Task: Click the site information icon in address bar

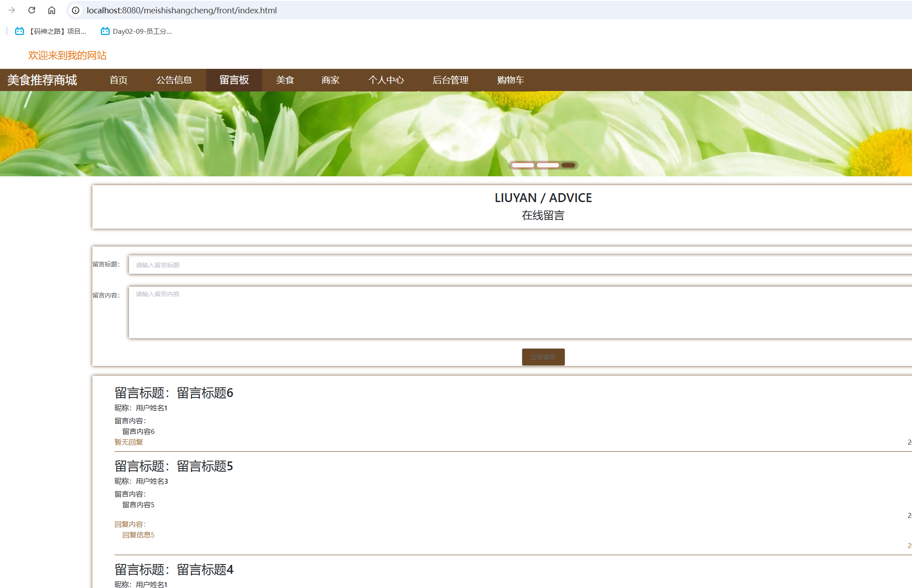Action: coord(76,10)
